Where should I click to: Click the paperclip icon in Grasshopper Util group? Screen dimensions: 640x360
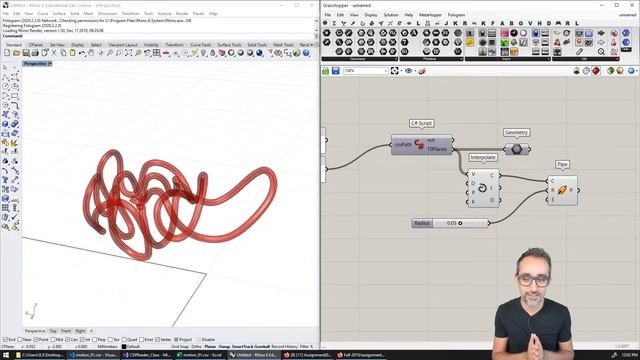pyautogui.click(x=579, y=51)
